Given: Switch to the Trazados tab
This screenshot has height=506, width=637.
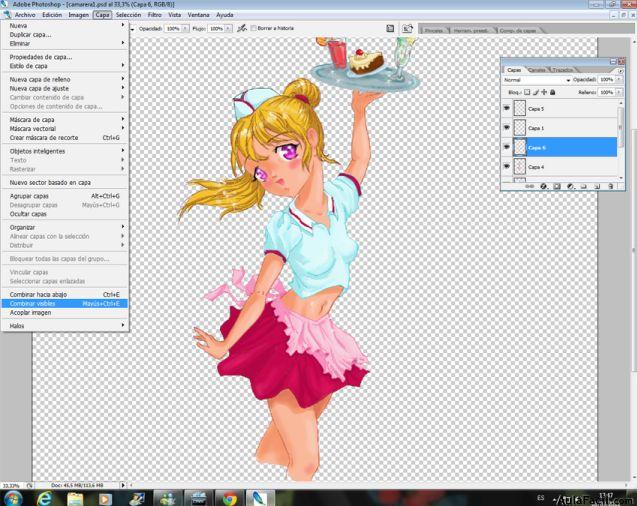Looking at the screenshot, I should click(x=562, y=70).
